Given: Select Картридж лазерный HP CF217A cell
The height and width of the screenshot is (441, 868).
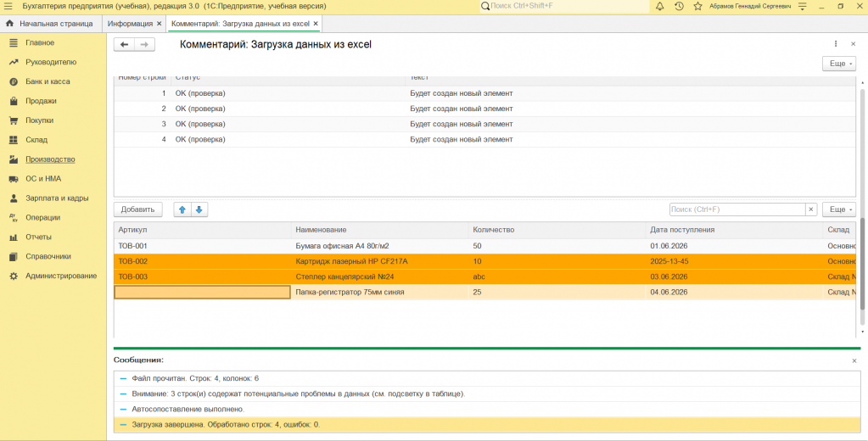Looking at the screenshot, I should click(x=380, y=261).
